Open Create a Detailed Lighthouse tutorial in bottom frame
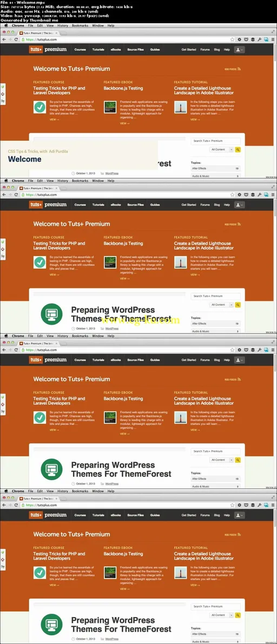Image resolution: width=277 pixels, height=644 pixels. (x=204, y=556)
